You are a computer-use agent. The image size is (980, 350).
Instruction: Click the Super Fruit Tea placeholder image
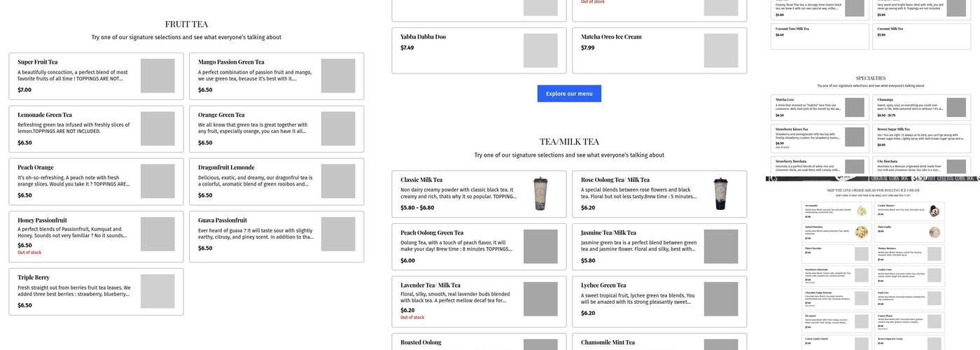point(157,76)
